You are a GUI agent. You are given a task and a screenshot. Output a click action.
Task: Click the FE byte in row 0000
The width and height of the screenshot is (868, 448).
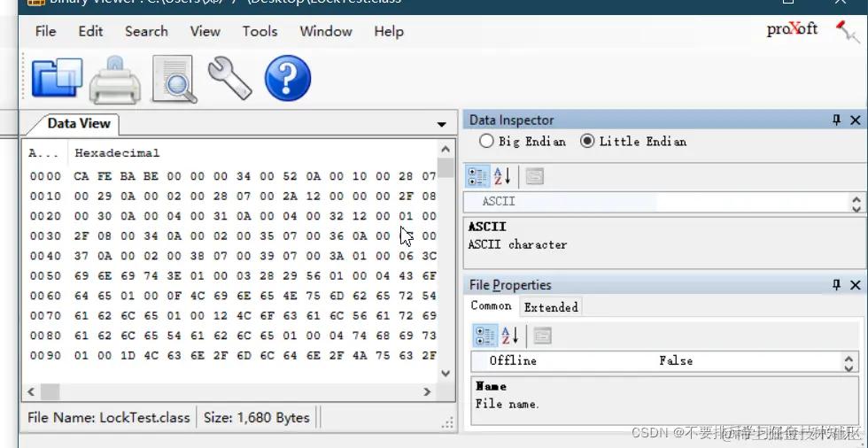click(105, 176)
